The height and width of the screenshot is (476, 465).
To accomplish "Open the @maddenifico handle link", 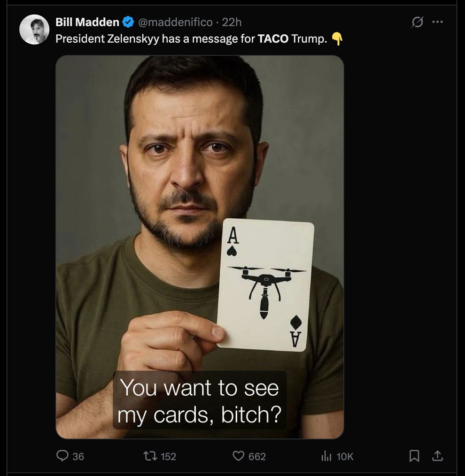I will coord(175,22).
